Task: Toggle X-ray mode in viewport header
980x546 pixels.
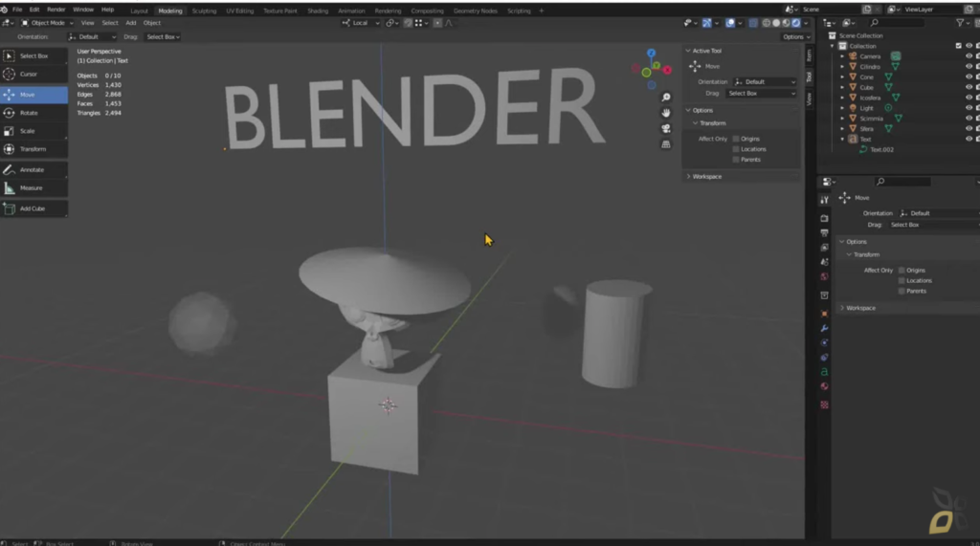Action: tap(753, 23)
